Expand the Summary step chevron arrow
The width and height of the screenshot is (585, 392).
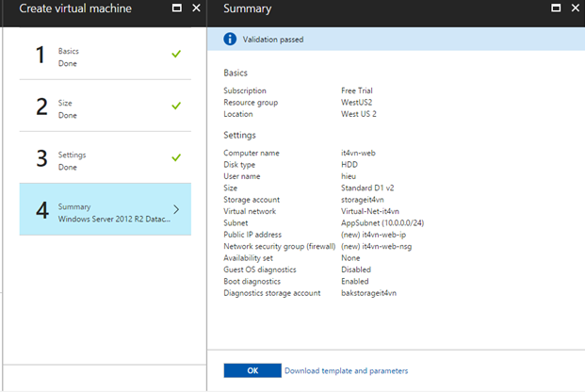(x=177, y=209)
